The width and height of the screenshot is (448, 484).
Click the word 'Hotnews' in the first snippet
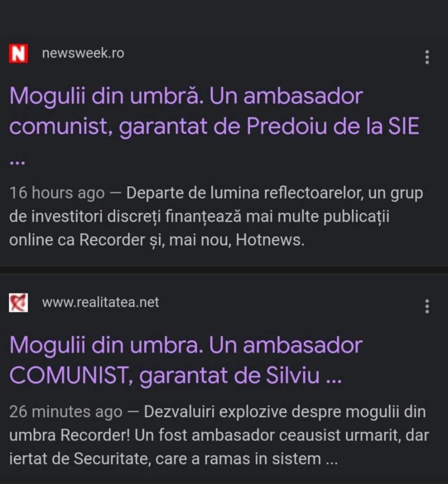click(269, 240)
